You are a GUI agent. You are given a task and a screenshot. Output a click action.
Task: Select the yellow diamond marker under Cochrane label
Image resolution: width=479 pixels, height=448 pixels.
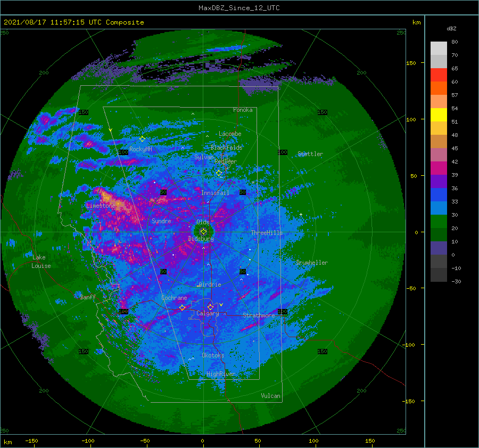[x=182, y=307]
